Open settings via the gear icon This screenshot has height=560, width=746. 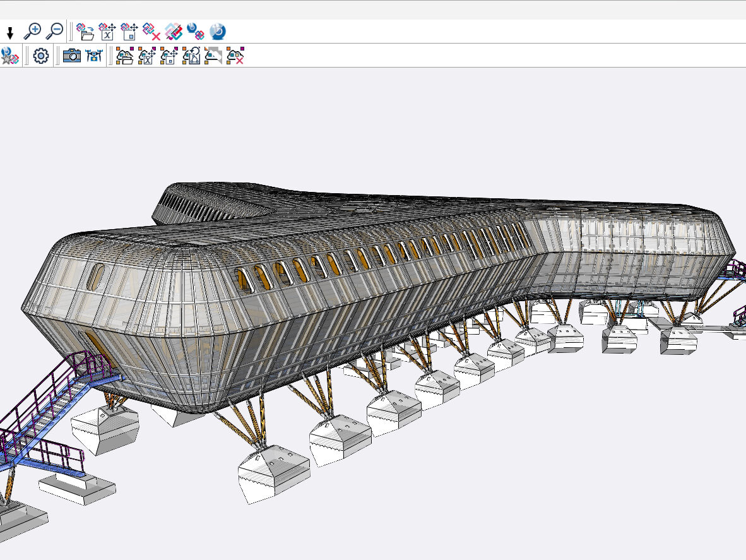coord(41,56)
